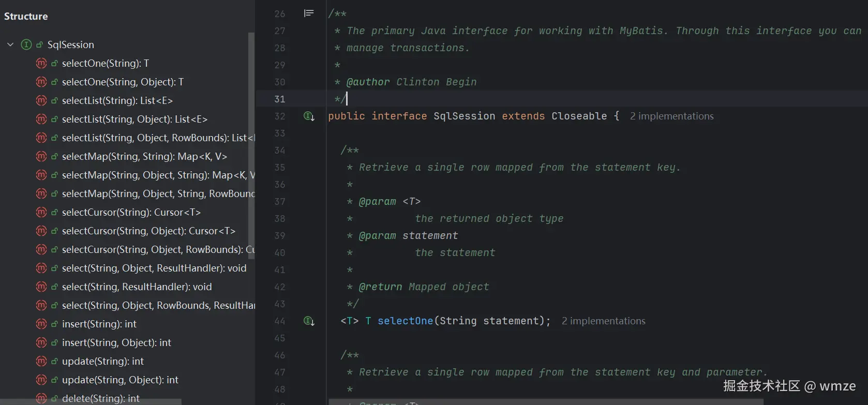Click public lock icon next to SqlSession
This screenshot has height=405, width=868.
pos(39,45)
